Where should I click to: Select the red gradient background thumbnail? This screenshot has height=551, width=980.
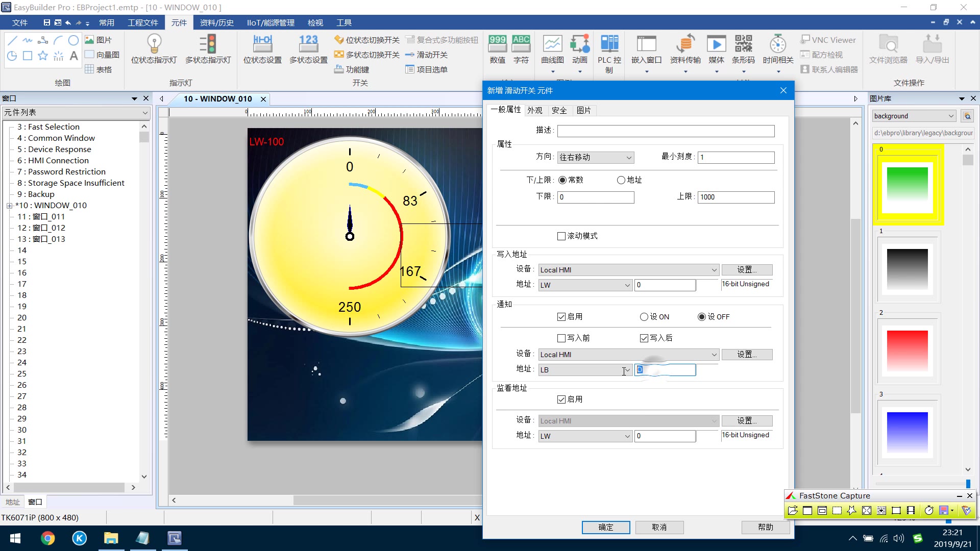[907, 350]
